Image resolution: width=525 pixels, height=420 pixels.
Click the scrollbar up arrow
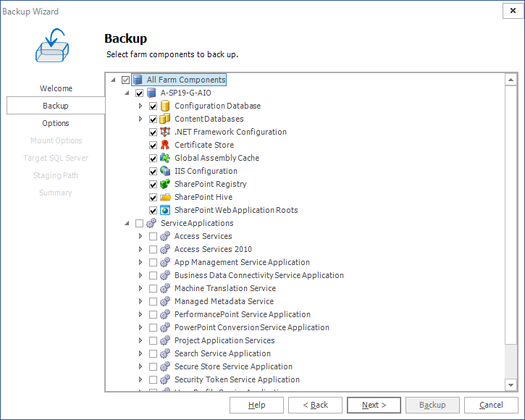point(511,80)
